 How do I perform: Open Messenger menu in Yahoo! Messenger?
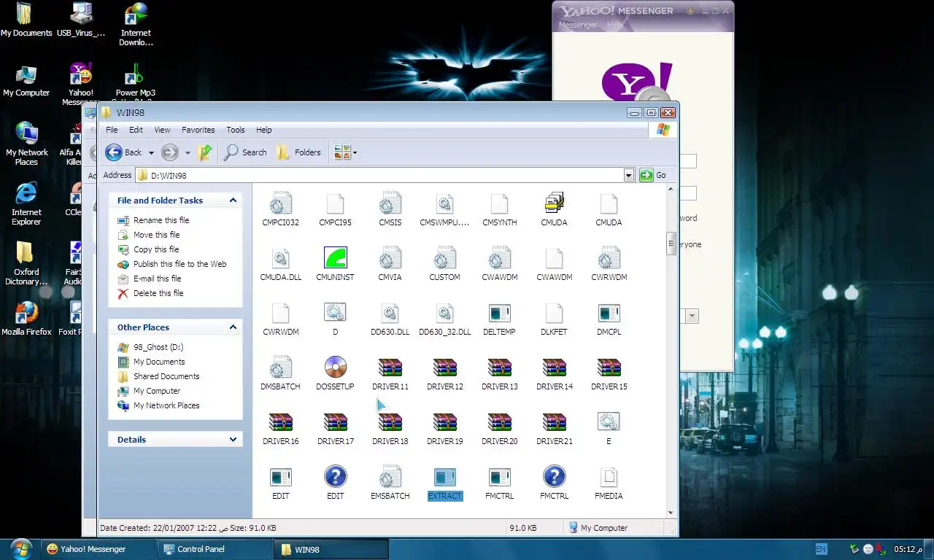(578, 25)
